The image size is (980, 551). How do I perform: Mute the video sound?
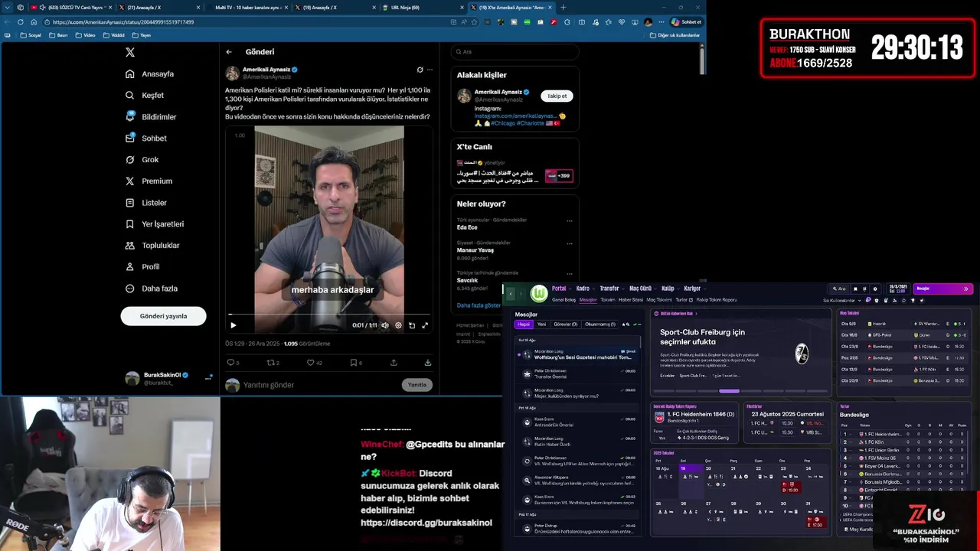click(385, 325)
